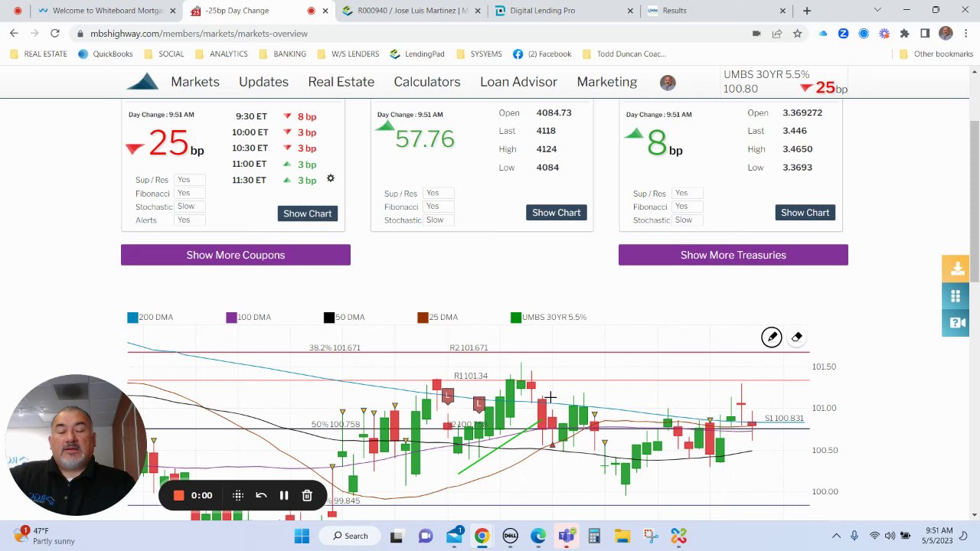Open the Marketing menu

607,82
